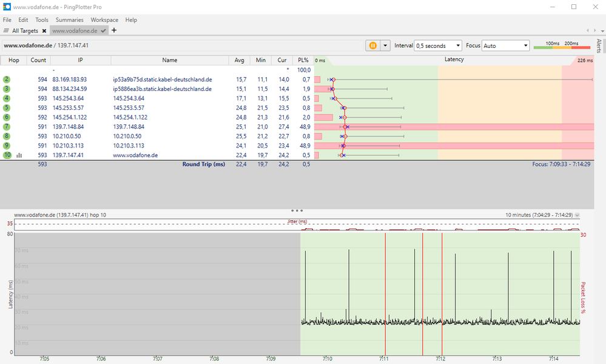Close the All Targets tab with the X
This screenshot has width=606, height=364.
(44, 30)
